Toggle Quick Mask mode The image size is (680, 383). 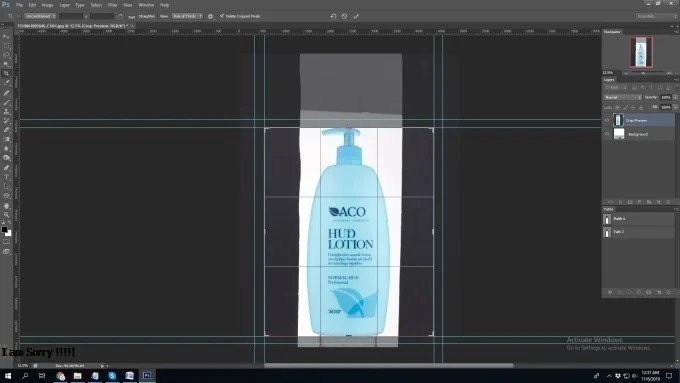(x=6, y=242)
